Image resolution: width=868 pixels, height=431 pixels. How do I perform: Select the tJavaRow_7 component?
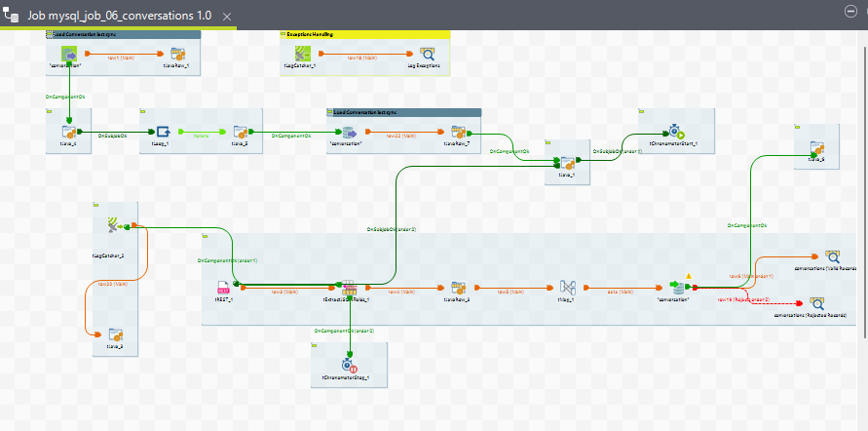click(x=457, y=132)
